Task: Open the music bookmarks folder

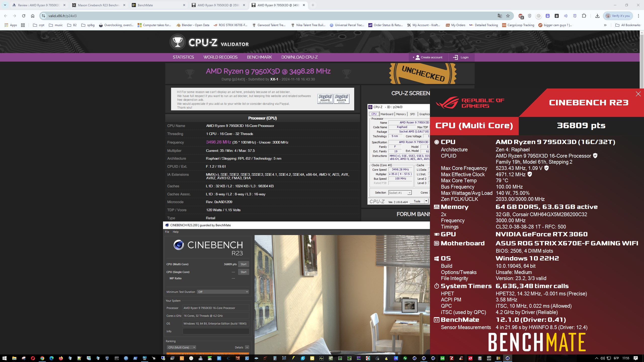Action: click(x=56, y=25)
